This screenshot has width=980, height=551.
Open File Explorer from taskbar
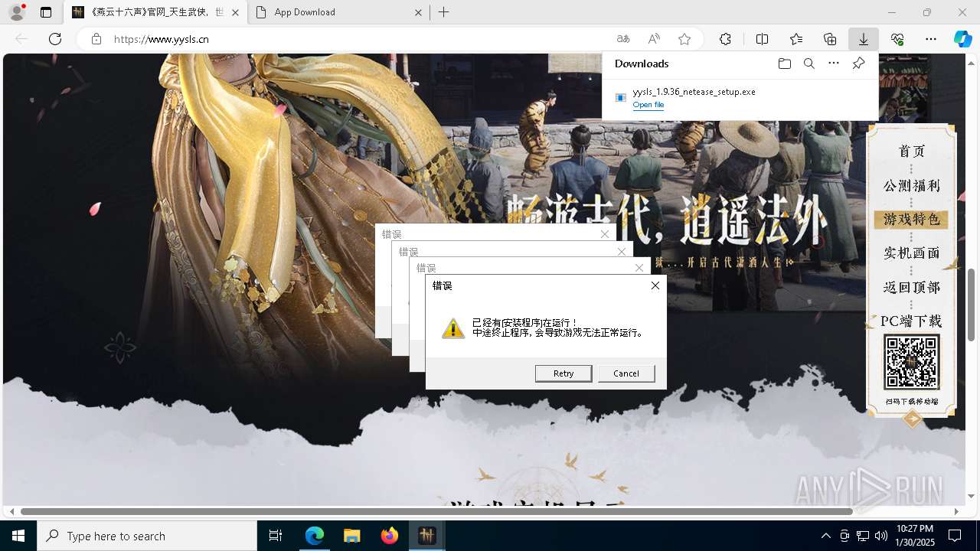pos(351,536)
